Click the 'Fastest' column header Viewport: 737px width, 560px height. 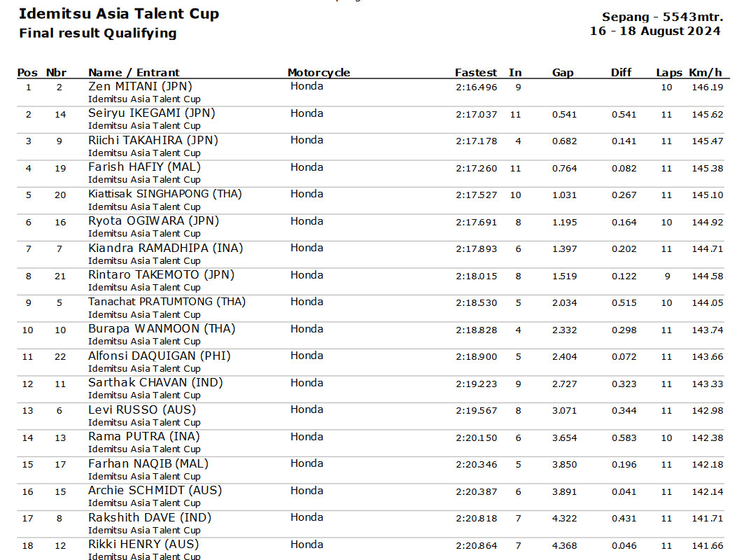coord(476,73)
